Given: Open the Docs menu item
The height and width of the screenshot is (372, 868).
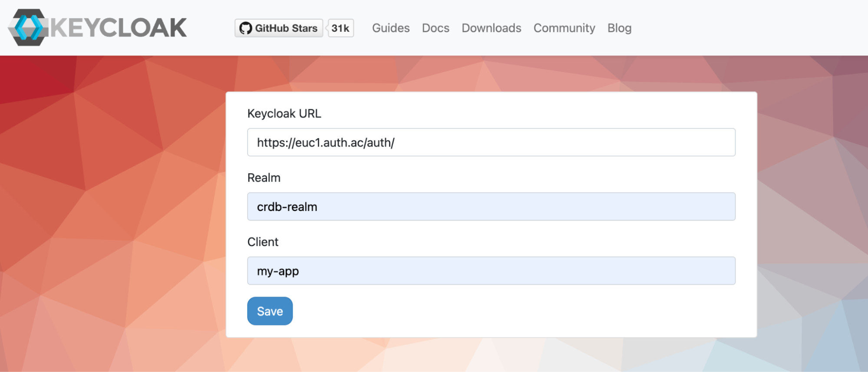Looking at the screenshot, I should 436,28.
